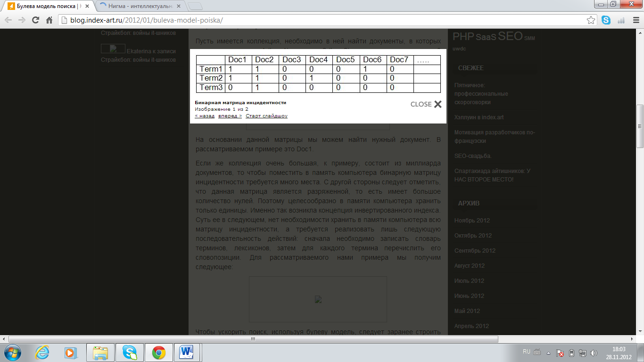Click the 'вперед »' link
644x362 pixels.
(230, 116)
